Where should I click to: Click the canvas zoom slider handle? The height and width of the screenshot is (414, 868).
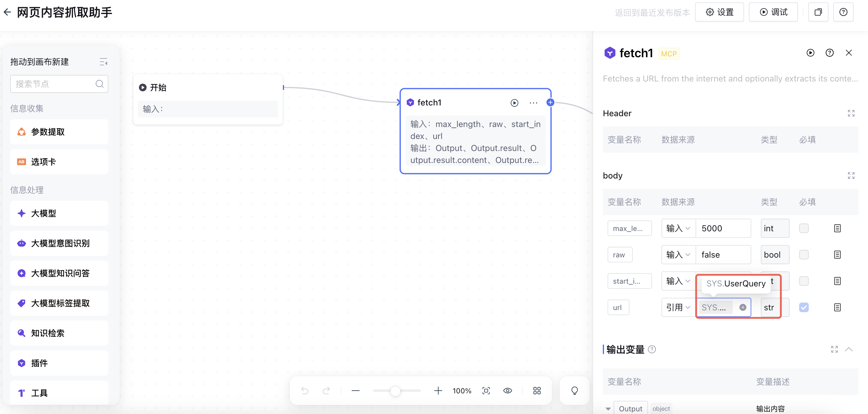(x=395, y=391)
